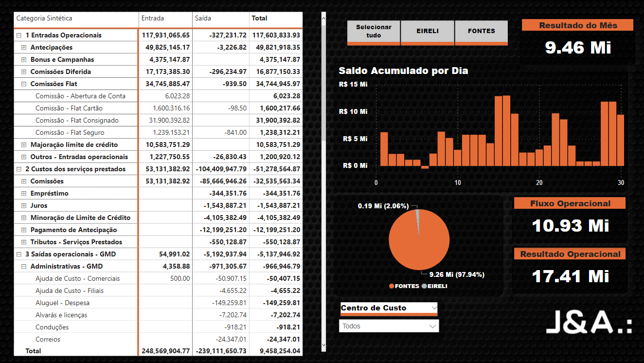The image size is (644, 363).
Task: Expand the Comissões Diferida row
Action: point(24,72)
